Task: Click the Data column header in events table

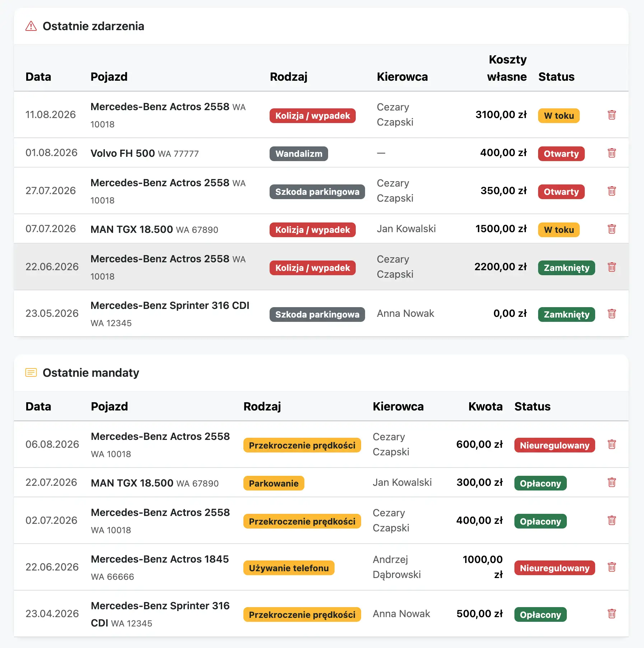Action: [38, 77]
